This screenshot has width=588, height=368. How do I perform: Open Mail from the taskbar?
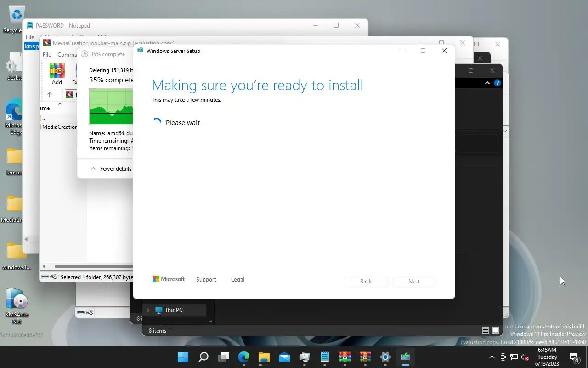tap(284, 357)
